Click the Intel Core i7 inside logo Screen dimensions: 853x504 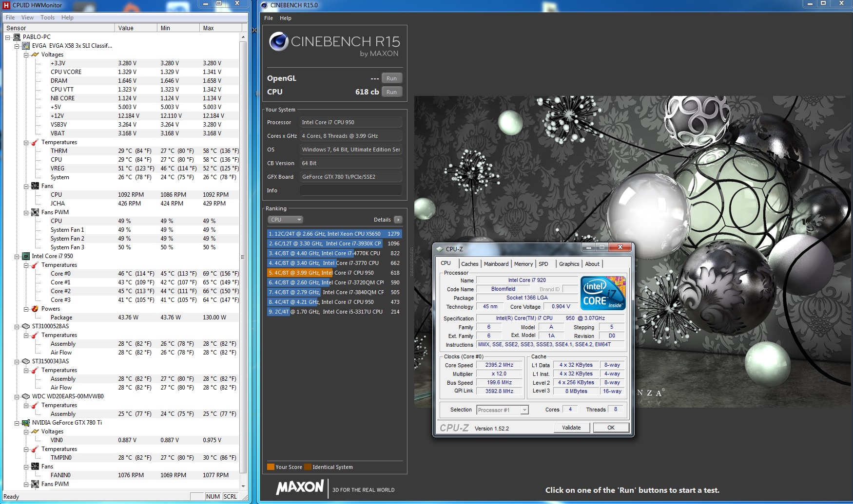[x=603, y=293]
